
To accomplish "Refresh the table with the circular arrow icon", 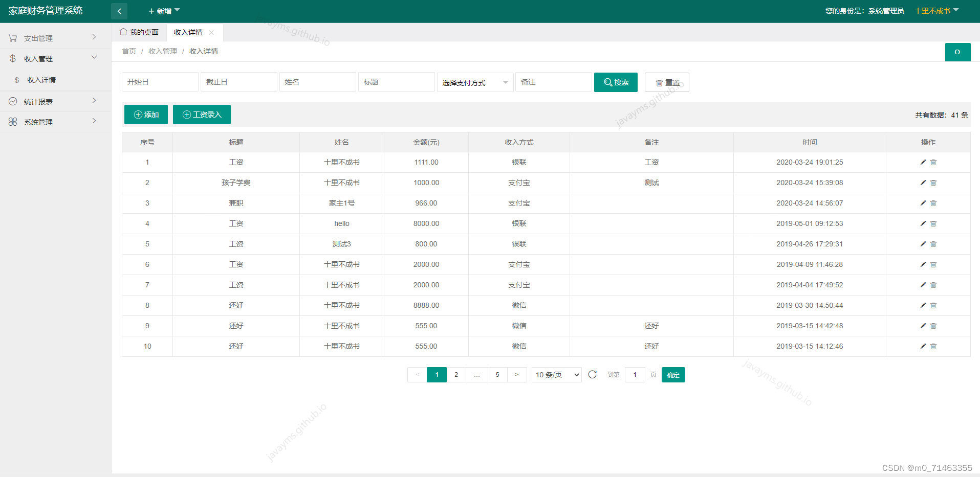I will (593, 374).
